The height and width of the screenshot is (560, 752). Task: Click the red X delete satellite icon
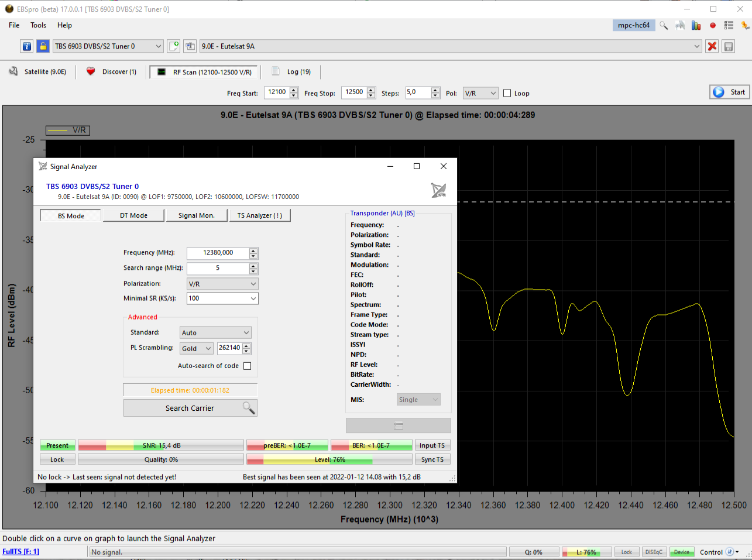click(712, 46)
